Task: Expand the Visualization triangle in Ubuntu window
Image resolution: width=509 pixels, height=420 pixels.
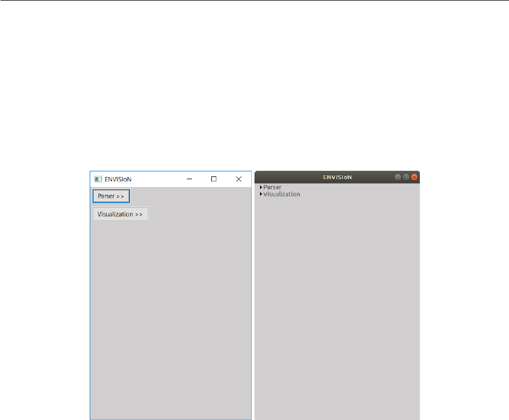Action: (x=261, y=194)
